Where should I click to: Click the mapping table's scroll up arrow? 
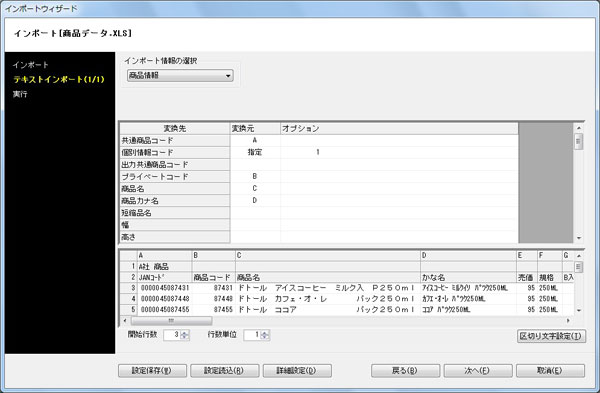579,128
